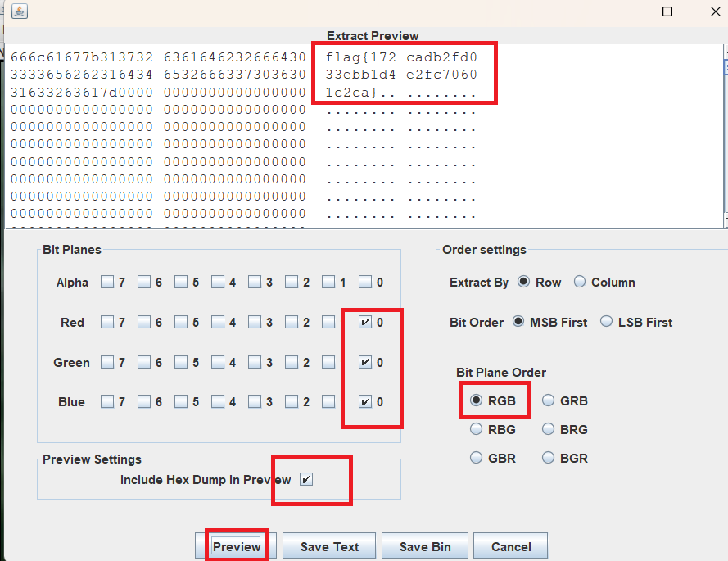This screenshot has height=561, width=728.
Task: Choose LSB First bit order
Action: pyautogui.click(x=606, y=321)
